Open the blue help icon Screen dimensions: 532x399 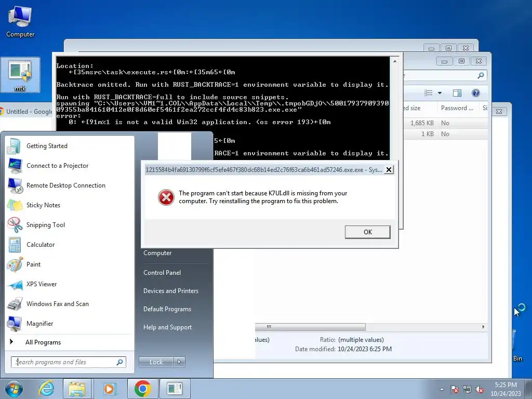pyautogui.click(x=476, y=93)
